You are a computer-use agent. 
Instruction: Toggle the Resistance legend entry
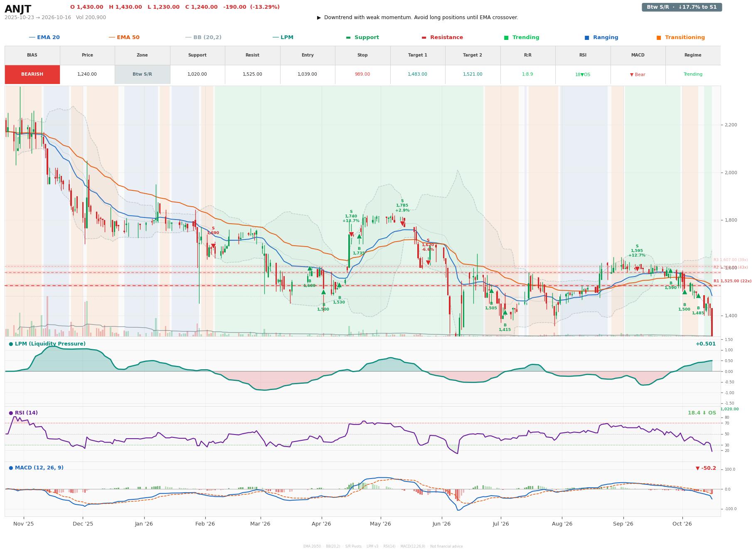tap(442, 37)
